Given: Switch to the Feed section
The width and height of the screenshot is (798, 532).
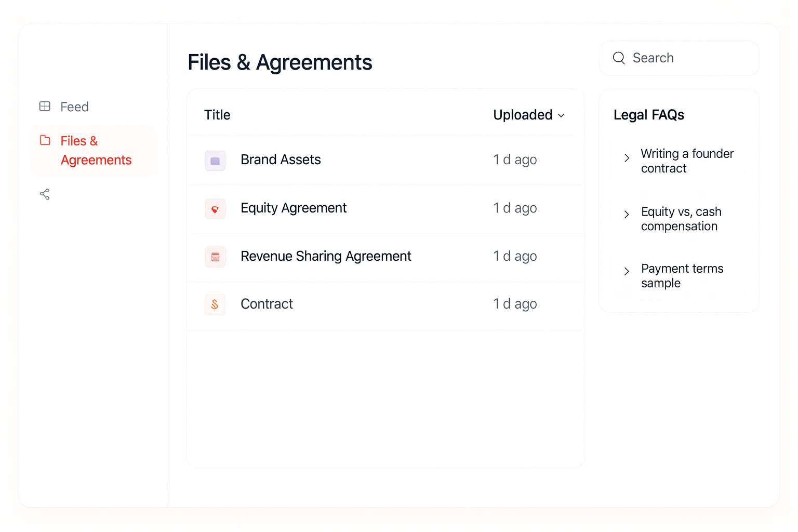Looking at the screenshot, I should [74, 106].
